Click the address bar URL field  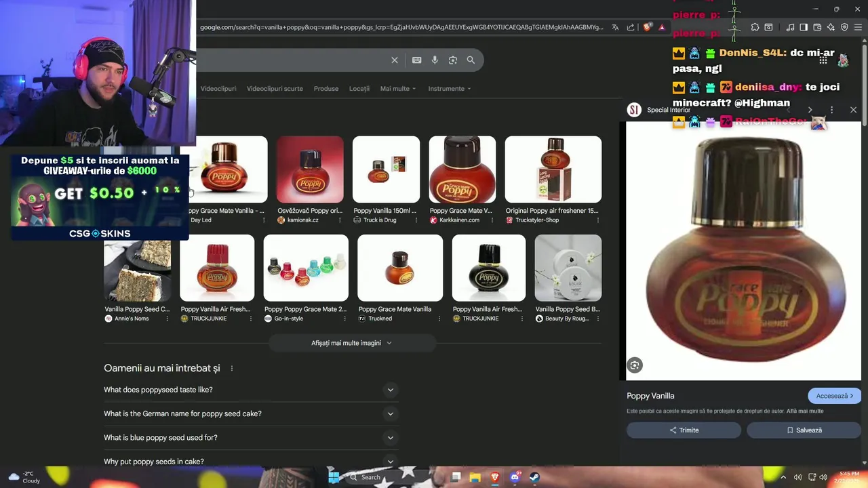[401, 27]
